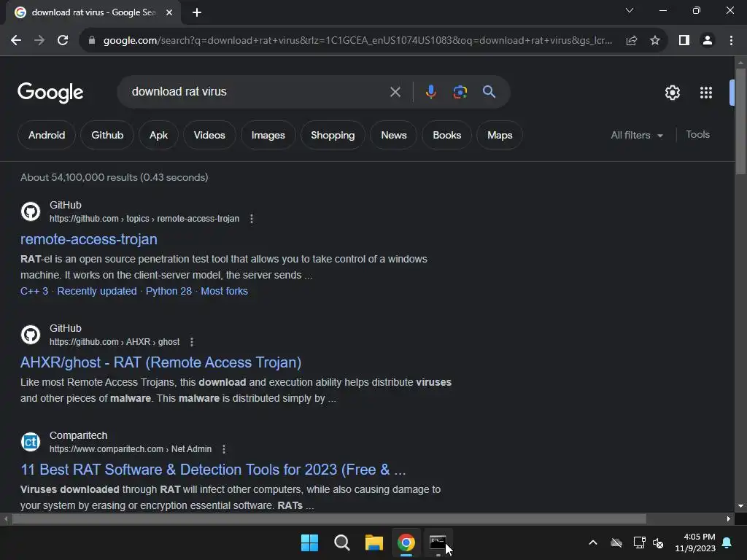
Task: Switch to Maps results
Action: (500, 135)
